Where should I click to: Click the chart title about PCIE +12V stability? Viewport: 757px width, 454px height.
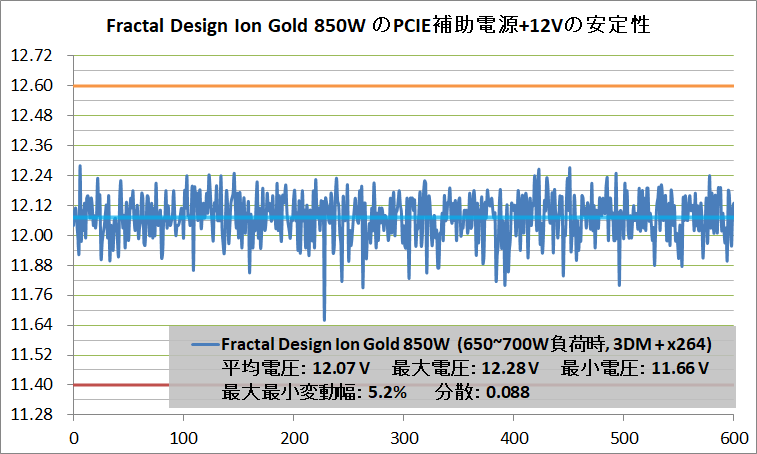(x=378, y=25)
